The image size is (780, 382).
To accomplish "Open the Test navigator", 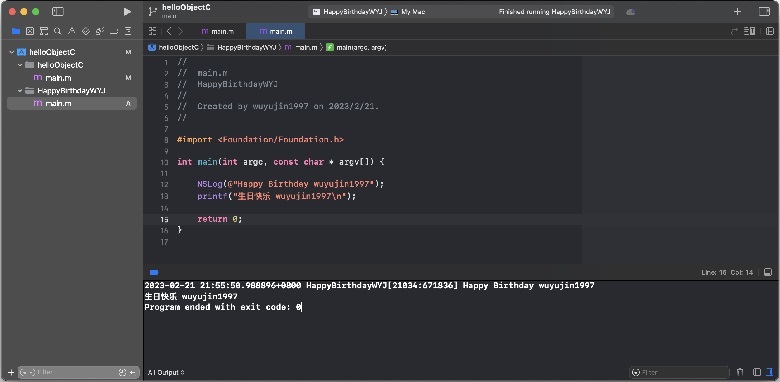I will pyautogui.click(x=86, y=31).
